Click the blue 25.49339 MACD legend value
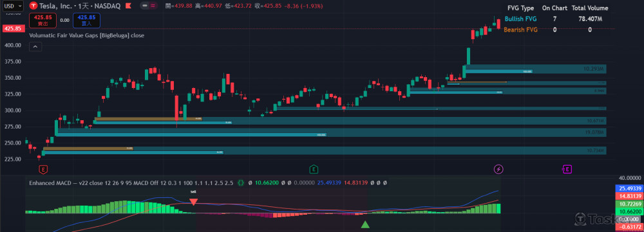The width and height of the screenshot is (644, 232). [330, 183]
